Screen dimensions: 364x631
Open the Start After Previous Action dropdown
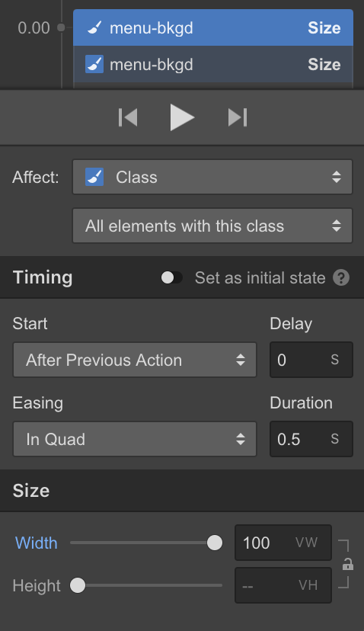point(135,360)
